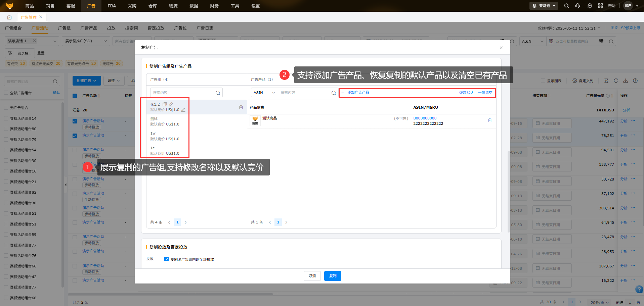Open 自定义列 column settings

click(x=583, y=81)
